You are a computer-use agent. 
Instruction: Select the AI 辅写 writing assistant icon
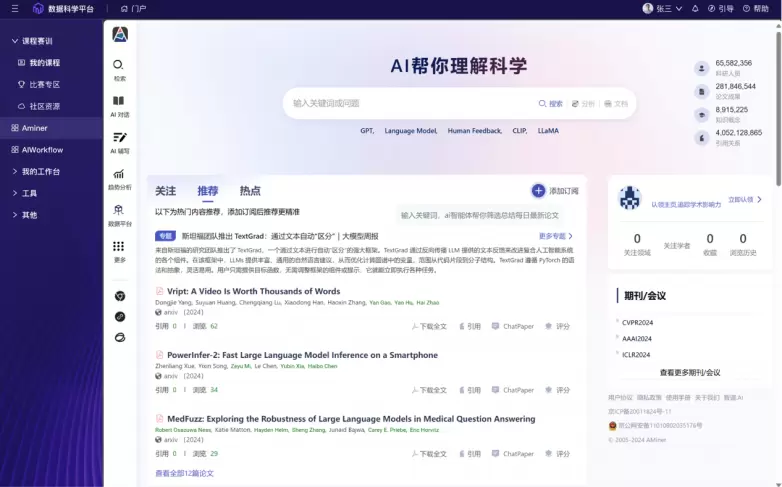coord(119,137)
